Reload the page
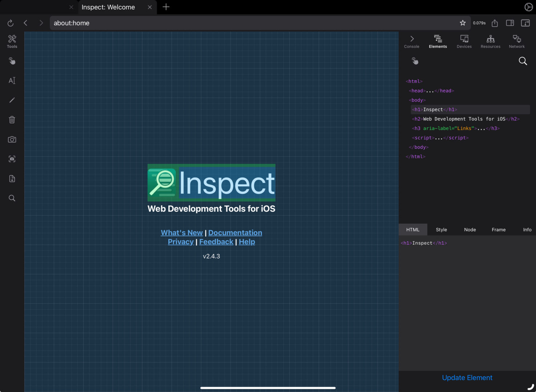This screenshot has width=536, height=392. tap(11, 23)
